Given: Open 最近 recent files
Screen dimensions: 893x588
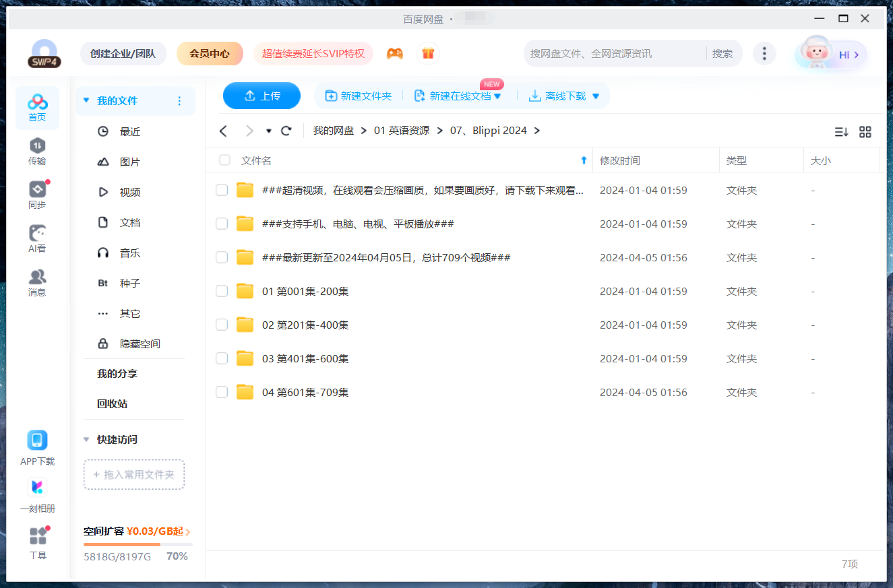Looking at the screenshot, I should point(130,131).
